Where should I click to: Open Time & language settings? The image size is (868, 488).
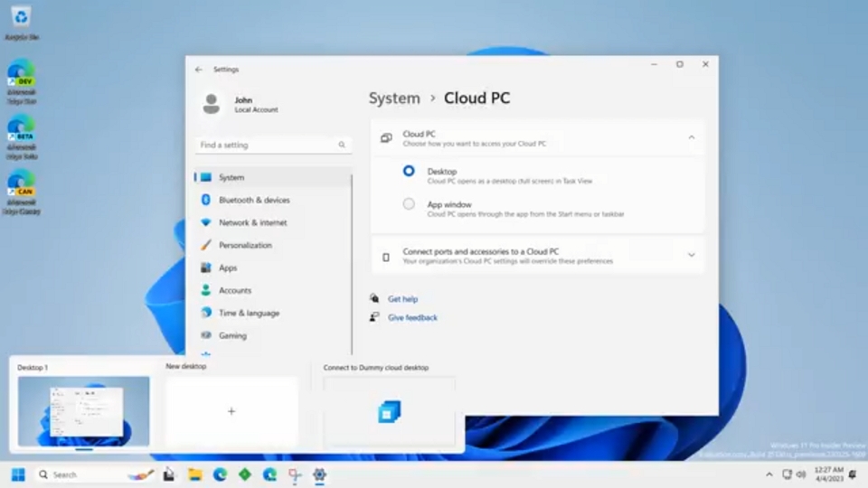[272, 314]
